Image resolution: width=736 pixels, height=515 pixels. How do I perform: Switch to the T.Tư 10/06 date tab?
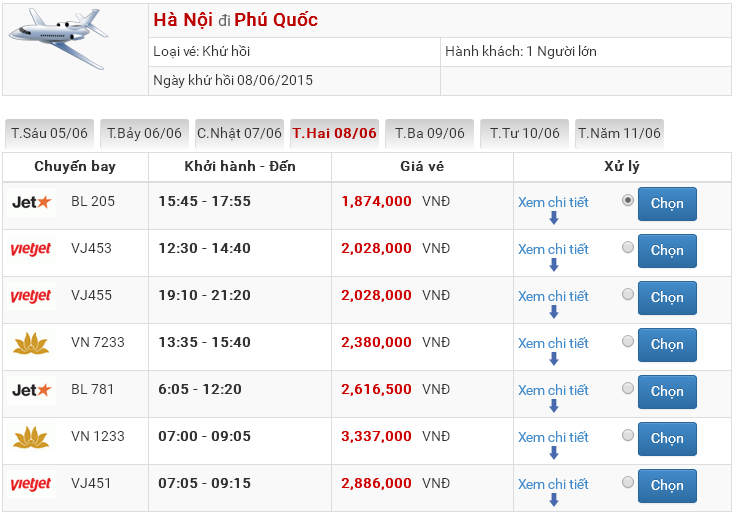coord(524,134)
